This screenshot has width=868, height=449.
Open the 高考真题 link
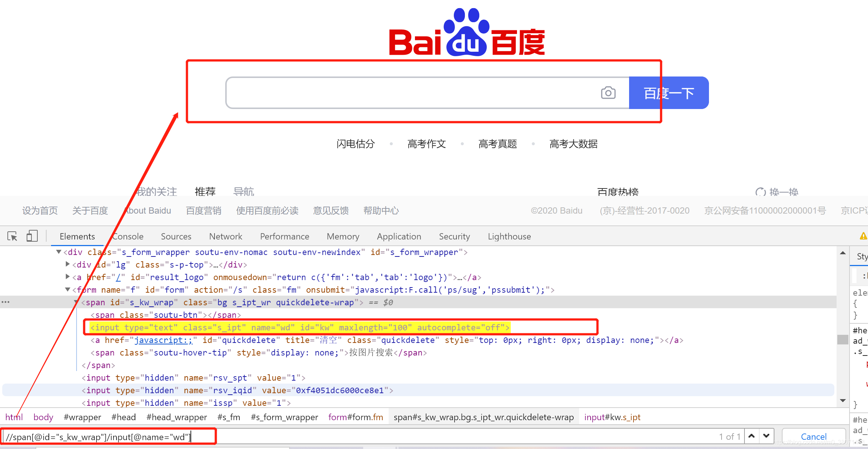[497, 144]
